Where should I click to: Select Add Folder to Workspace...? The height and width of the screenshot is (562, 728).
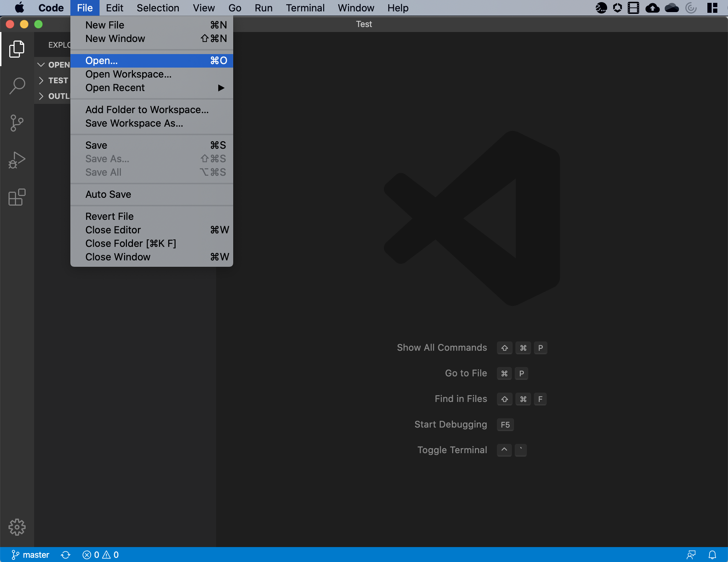click(147, 110)
